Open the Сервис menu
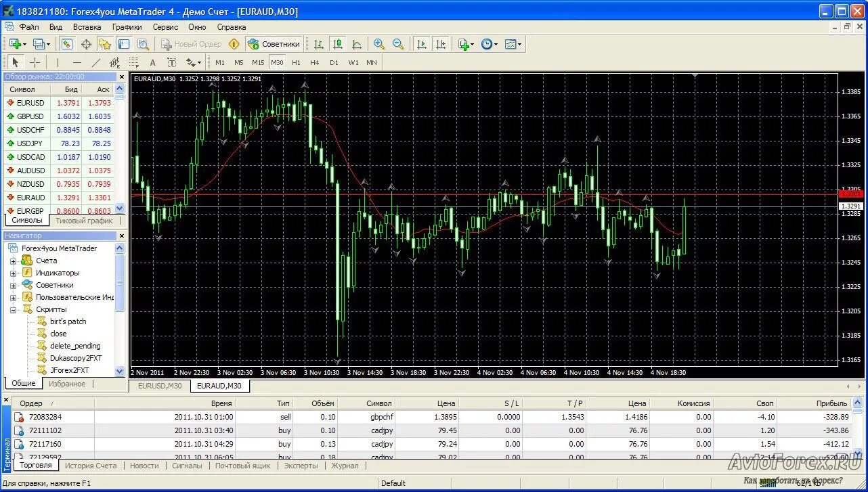This screenshot has height=492, width=868. [x=165, y=27]
